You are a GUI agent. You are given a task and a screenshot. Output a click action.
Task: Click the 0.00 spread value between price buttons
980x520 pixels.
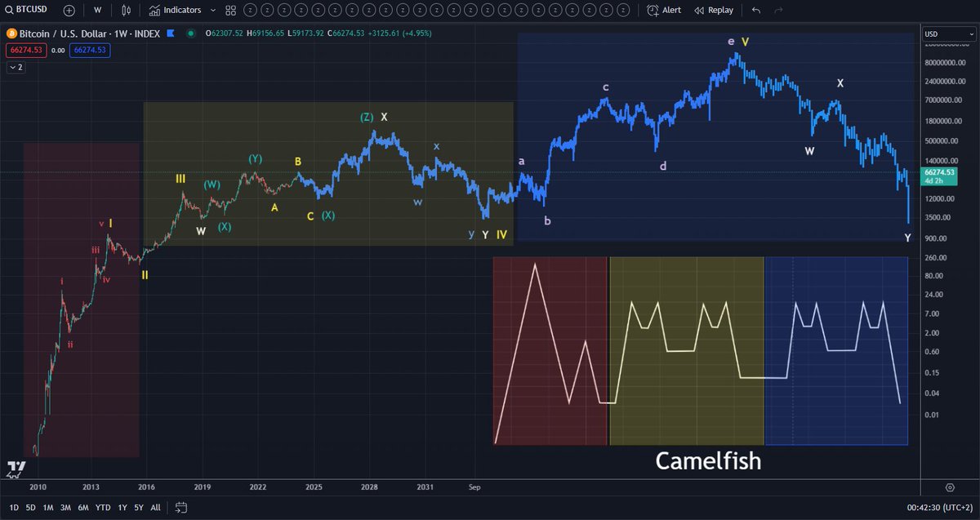tap(57, 50)
